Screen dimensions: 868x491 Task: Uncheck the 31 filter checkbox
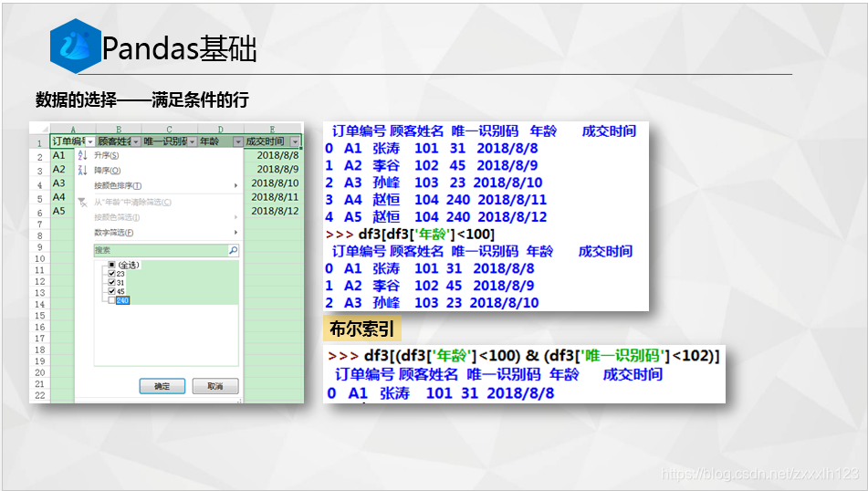tap(112, 282)
